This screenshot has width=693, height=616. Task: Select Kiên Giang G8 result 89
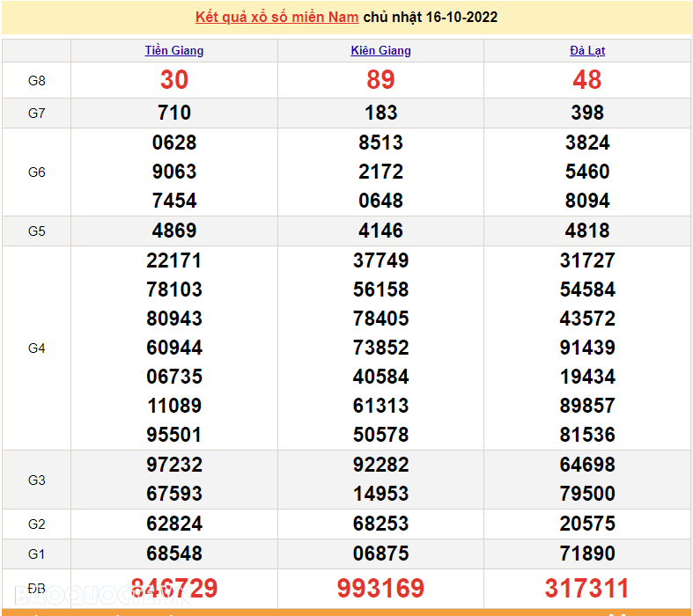[380, 80]
